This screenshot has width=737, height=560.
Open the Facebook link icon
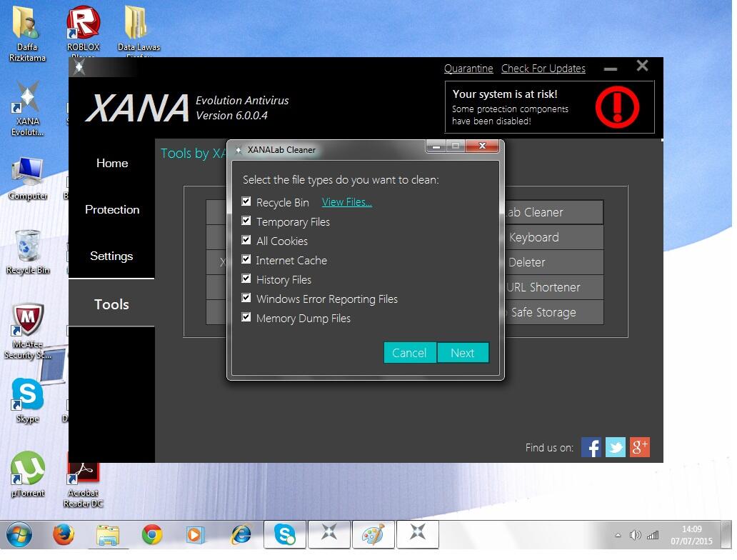[591, 447]
